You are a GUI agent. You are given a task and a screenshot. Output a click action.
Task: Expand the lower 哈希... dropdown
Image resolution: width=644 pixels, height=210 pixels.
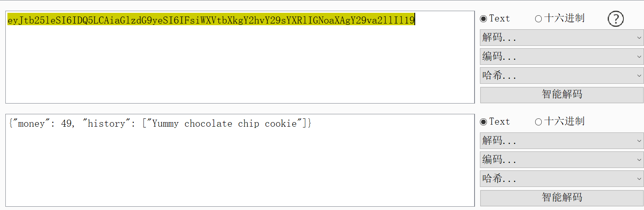click(562, 179)
